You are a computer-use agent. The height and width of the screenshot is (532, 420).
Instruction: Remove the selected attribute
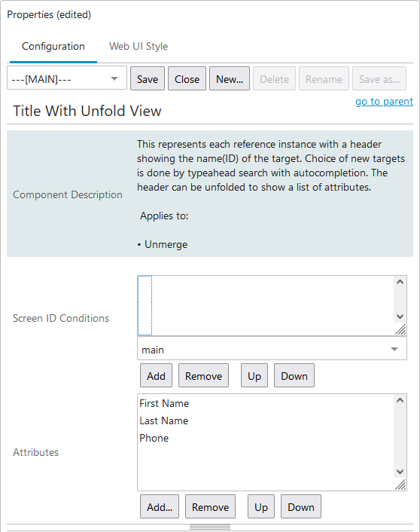tap(210, 506)
